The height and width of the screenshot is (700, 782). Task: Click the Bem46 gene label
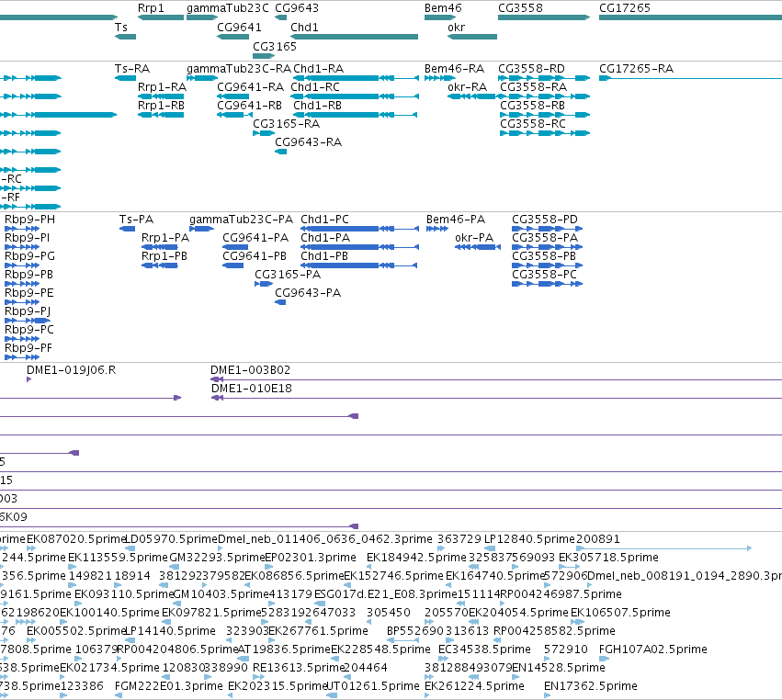click(443, 8)
